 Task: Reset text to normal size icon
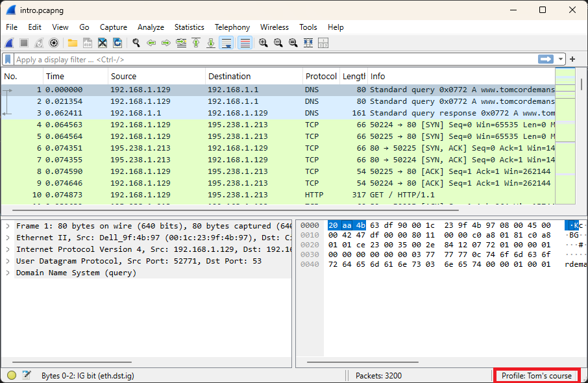(293, 43)
